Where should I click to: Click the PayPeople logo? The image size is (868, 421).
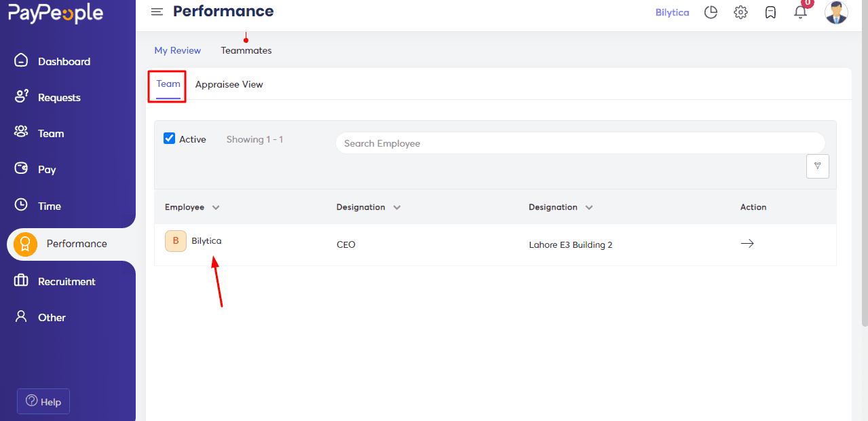56,13
